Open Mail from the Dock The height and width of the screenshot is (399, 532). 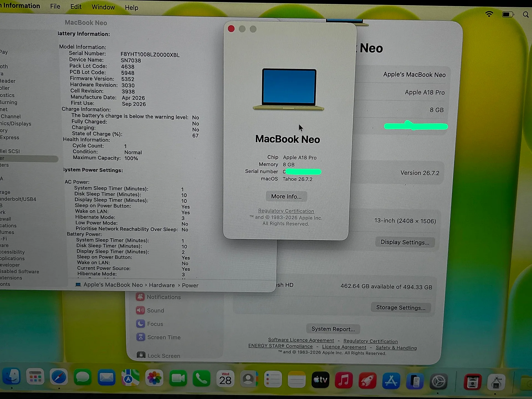point(106,378)
